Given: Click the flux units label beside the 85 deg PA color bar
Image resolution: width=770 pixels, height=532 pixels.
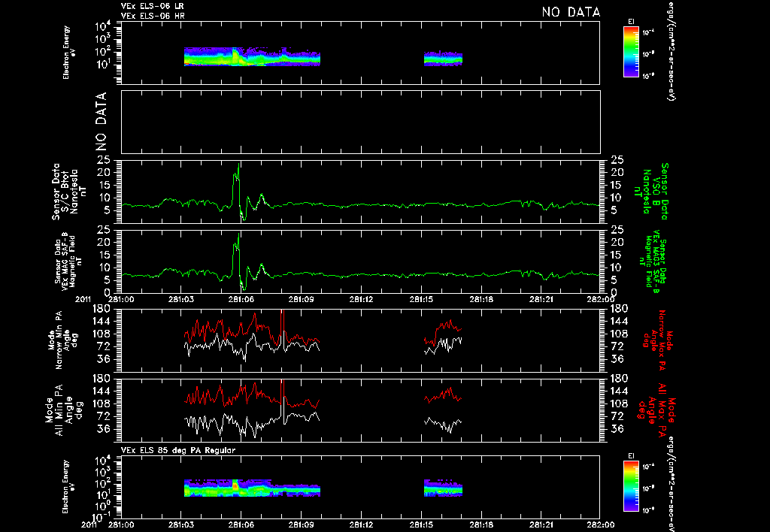Looking at the screenshot, I should click(671, 485).
